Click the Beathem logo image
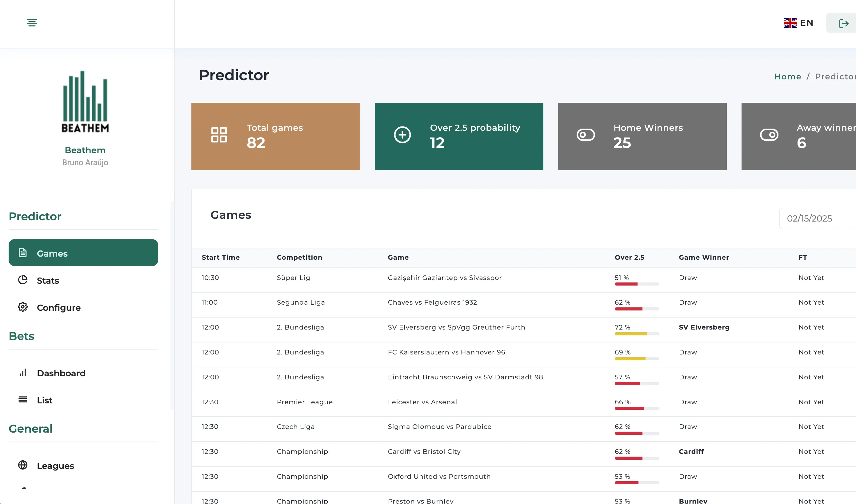Image resolution: width=856 pixels, height=504 pixels. click(85, 102)
